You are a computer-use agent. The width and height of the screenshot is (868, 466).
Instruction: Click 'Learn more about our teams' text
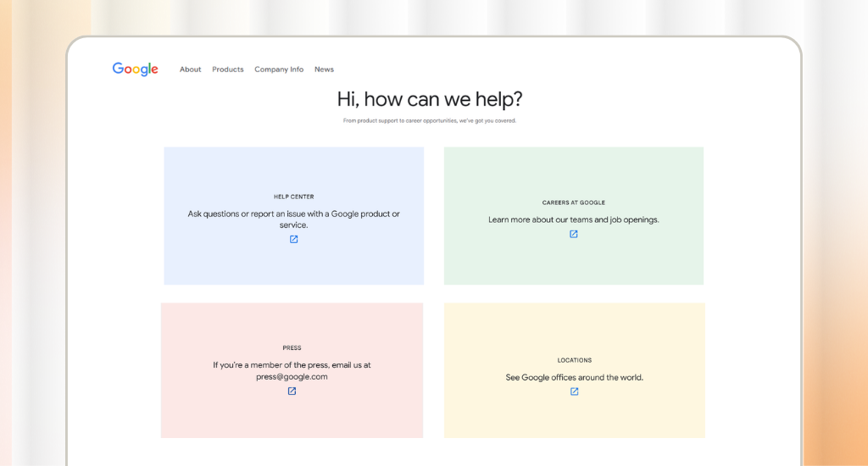pos(574,219)
